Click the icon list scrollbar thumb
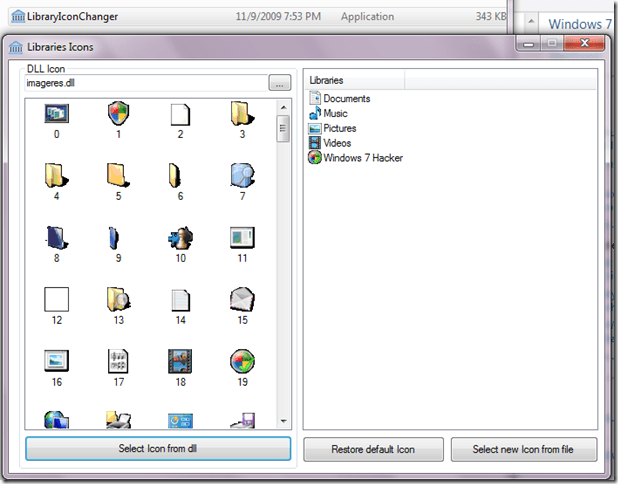 [x=283, y=128]
